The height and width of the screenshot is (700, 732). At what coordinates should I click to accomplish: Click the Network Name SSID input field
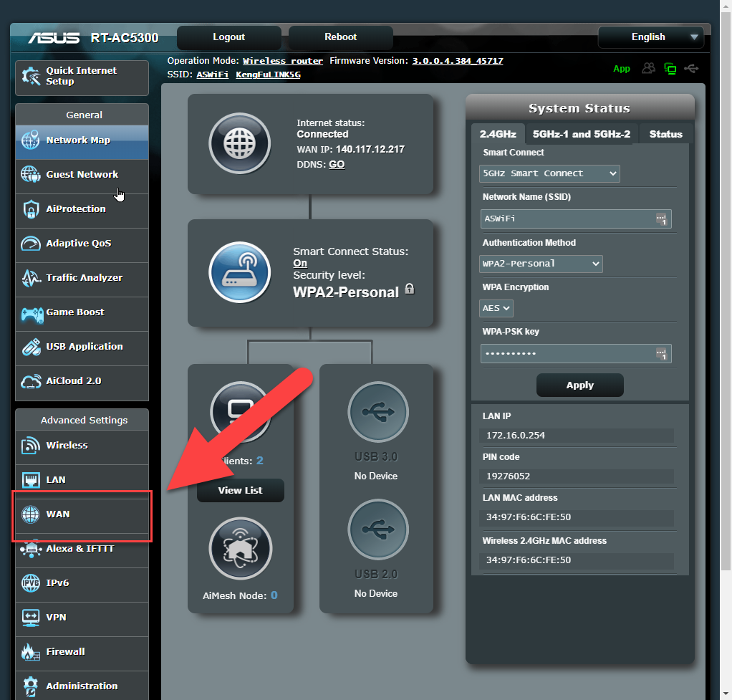coord(576,219)
